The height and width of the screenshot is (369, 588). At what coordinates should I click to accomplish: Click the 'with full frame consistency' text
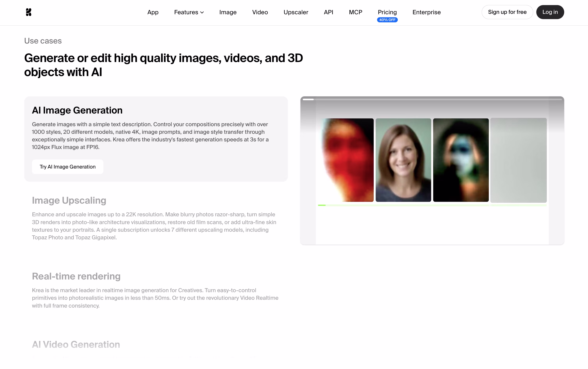click(66, 306)
